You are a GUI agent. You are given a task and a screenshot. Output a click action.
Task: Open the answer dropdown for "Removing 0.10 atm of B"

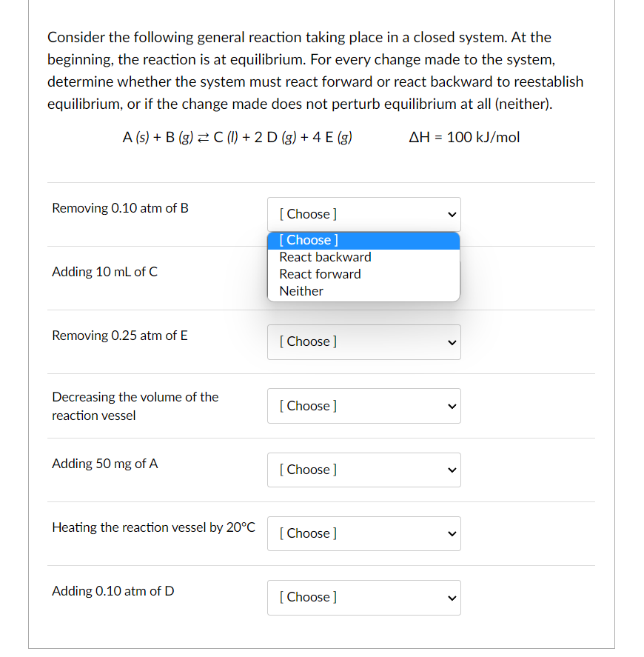363,214
